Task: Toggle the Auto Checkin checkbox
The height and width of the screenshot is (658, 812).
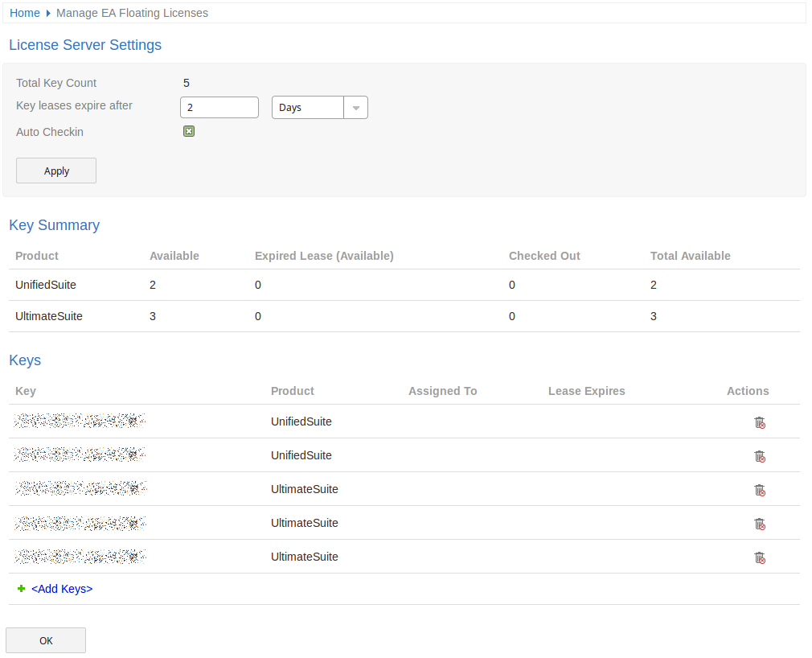Action: 189,131
